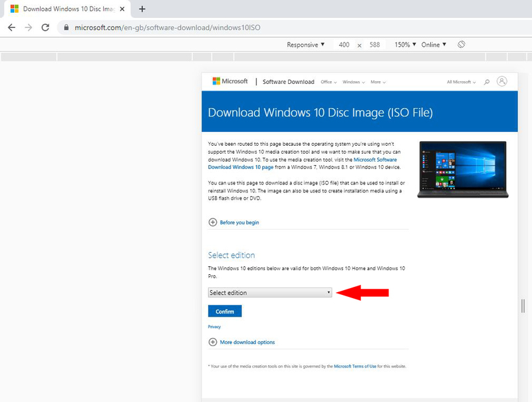The image size is (532, 402).
Task: Click the address bar URL
Action: pos(168,27)
